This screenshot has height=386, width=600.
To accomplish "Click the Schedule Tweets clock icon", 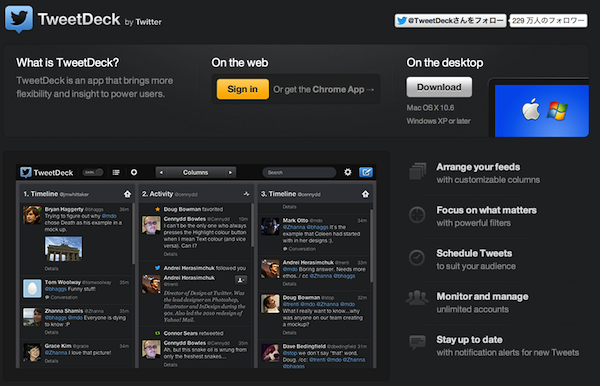I will click(417, 258).
